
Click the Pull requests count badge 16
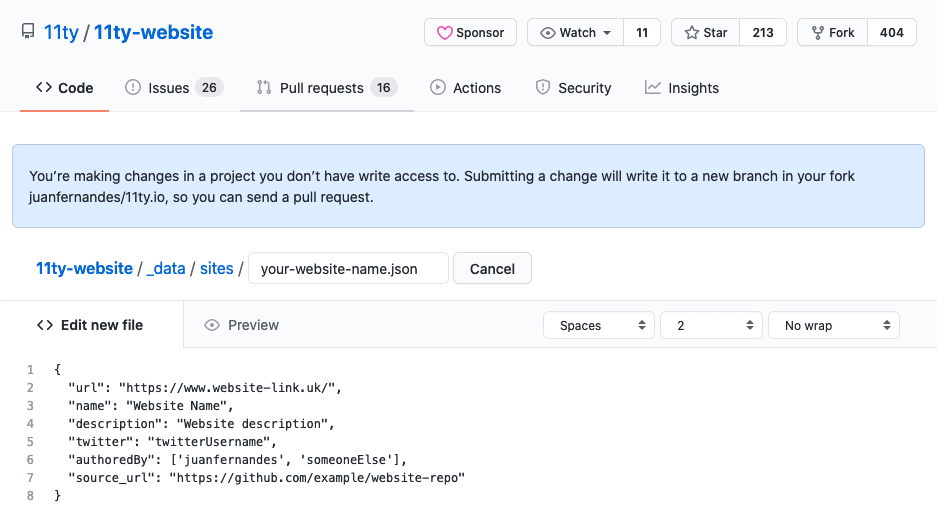[x=383, y=88]
